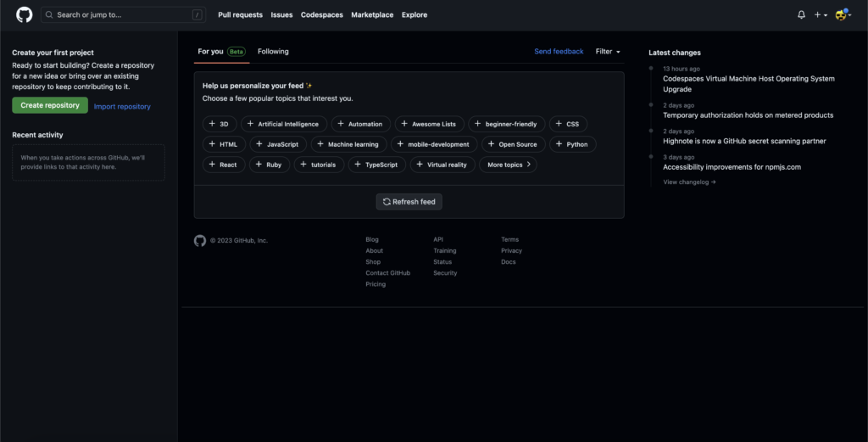The image size is (868, 442).
Task: Add the TypeScript topic
Action: tap(377, 165)
